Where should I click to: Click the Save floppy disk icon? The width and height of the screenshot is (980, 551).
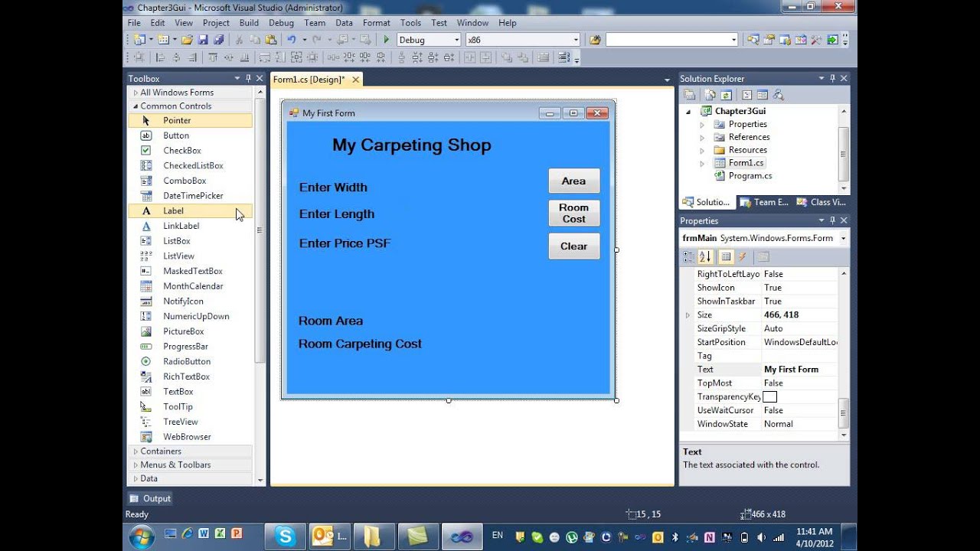(x=203, y=40)
